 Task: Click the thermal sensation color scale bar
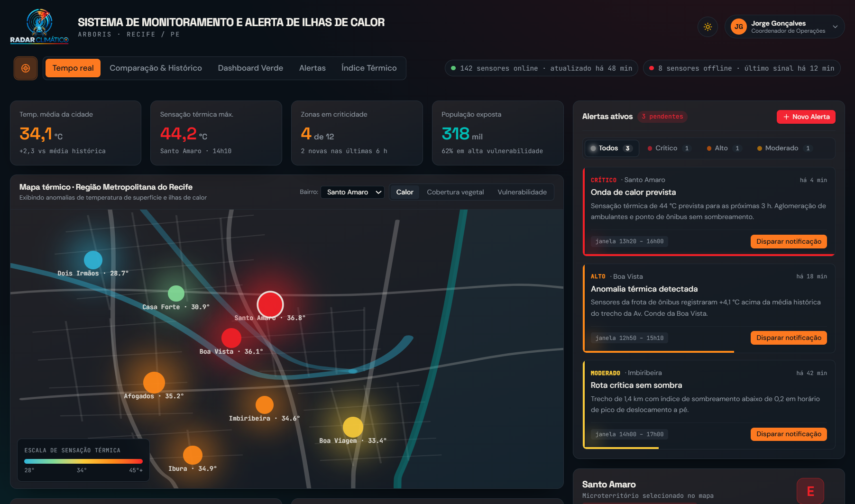[83, 461]
